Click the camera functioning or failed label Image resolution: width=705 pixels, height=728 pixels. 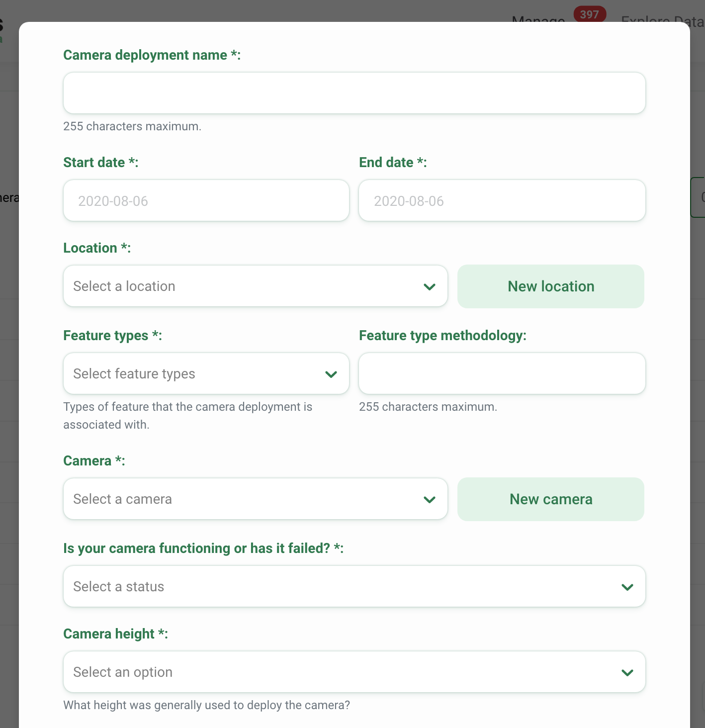pyautogui.click(x=203, y=548)
